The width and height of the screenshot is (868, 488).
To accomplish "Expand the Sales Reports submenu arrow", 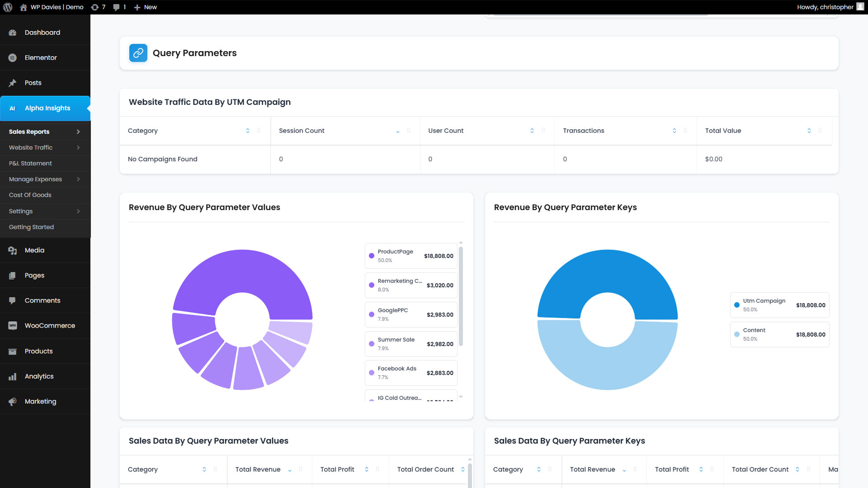I will (x=78, y=132).
